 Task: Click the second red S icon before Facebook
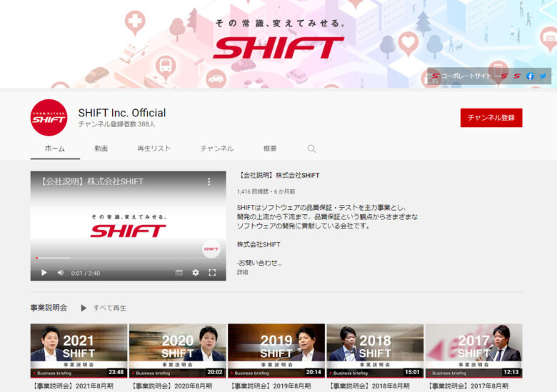click(517, 76)
